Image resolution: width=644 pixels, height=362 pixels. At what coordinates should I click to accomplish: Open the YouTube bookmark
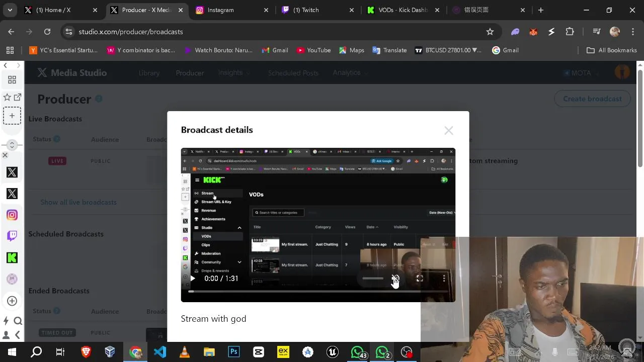313,50
